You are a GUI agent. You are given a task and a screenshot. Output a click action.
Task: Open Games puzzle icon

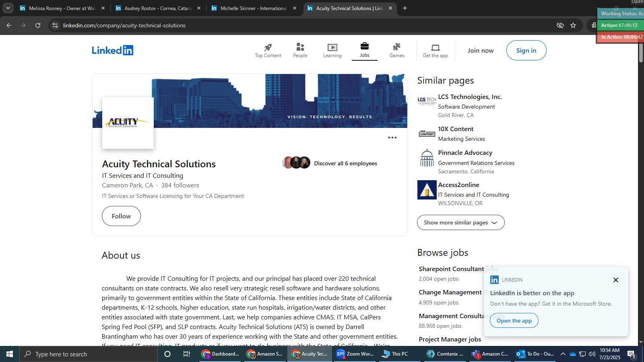[x=396, y=50]
